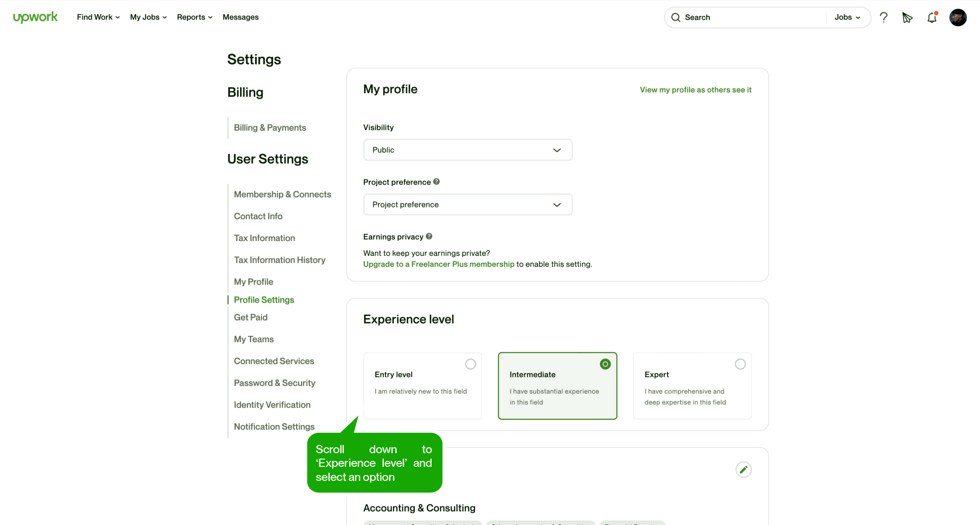Select Entry level radio button
The image size is (980, 525).
pyautogui.click(x=470, y=364)
